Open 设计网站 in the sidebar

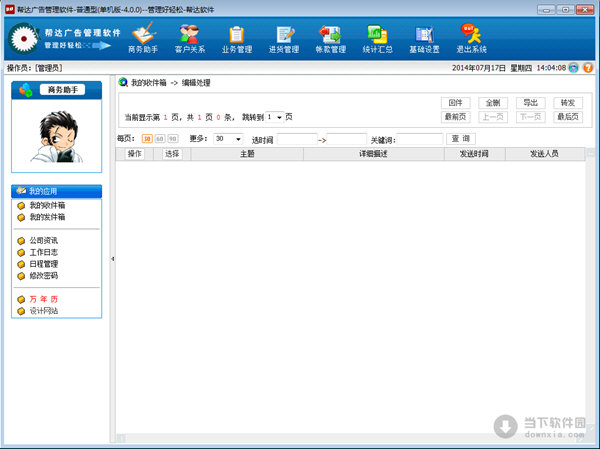pyautogui.click(x=44, y=311)
